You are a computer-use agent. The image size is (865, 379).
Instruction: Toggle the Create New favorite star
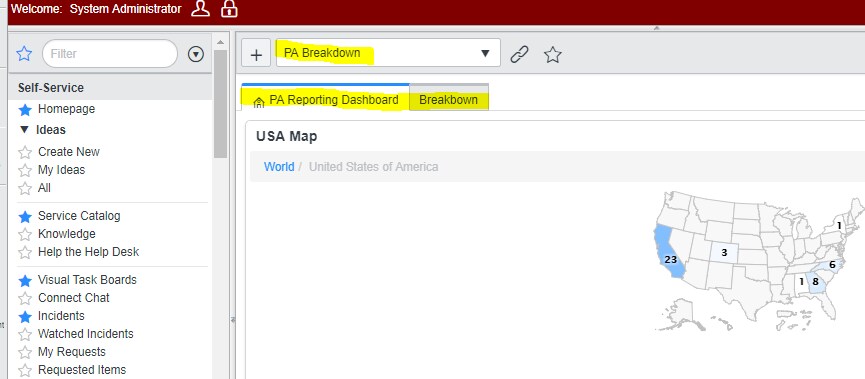click(25, 152)
